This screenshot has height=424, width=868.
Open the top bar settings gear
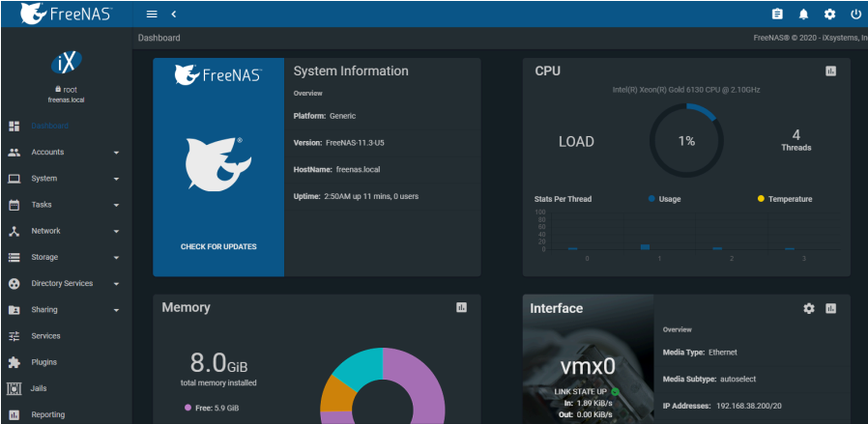click(x=829, y=14)
